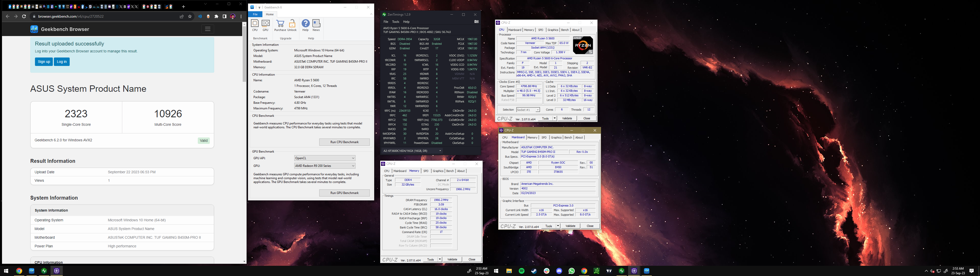Viewport: 980px width, 276px height.
Task: Open Slack from the taskbar
Action: pyautogui.click(x=547, y=271)
